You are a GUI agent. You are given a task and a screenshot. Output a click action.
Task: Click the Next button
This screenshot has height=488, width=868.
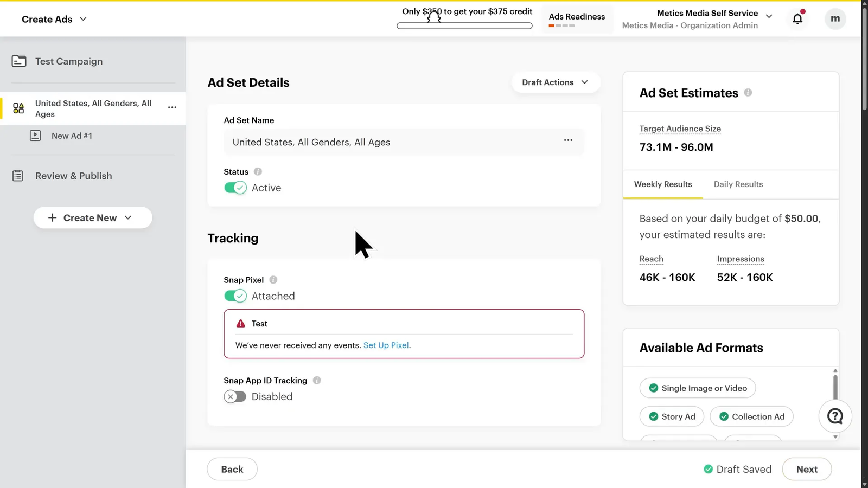[807, 469]
